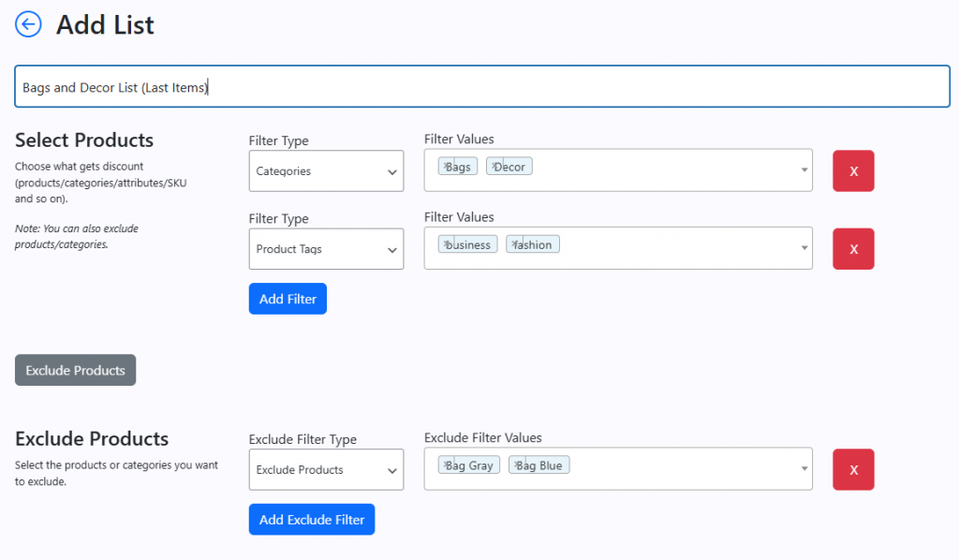
Task: Expand the Exclude Filter Values arrow
Action: 804,469
